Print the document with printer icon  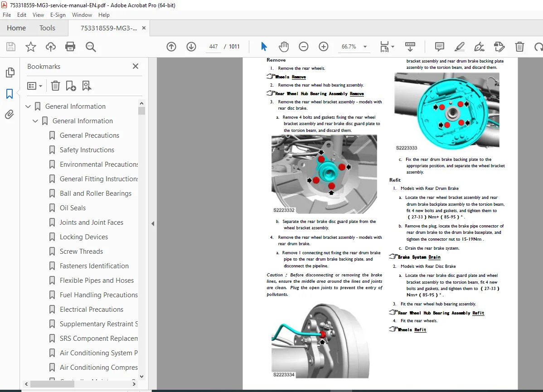tap(70, 47)
